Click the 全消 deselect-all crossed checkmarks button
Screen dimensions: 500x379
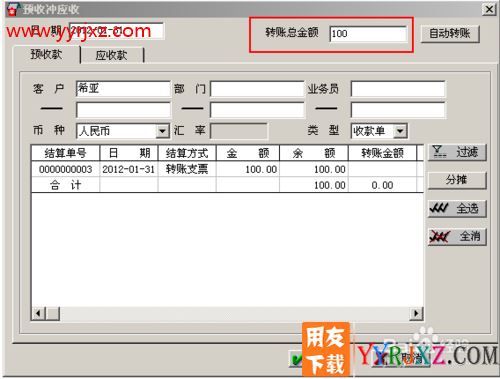coord(457,237)
